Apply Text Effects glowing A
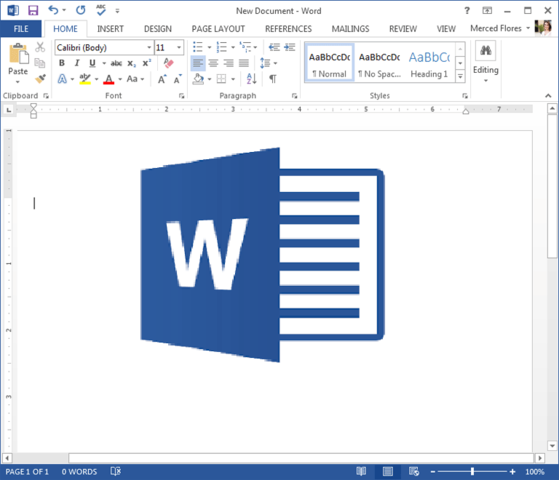559x480 pixels. (x=62, y=79)
